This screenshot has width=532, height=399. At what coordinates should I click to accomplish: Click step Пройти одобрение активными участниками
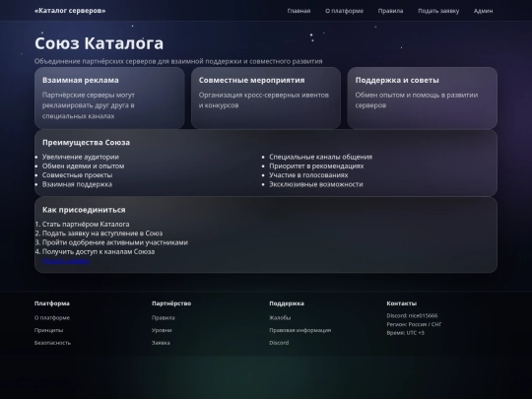coord(115,242)
